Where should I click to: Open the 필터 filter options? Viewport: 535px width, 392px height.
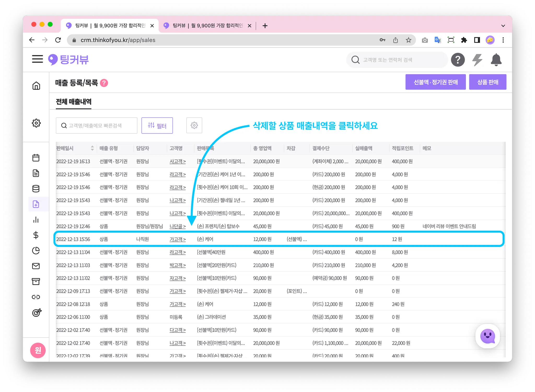[157, 126]
